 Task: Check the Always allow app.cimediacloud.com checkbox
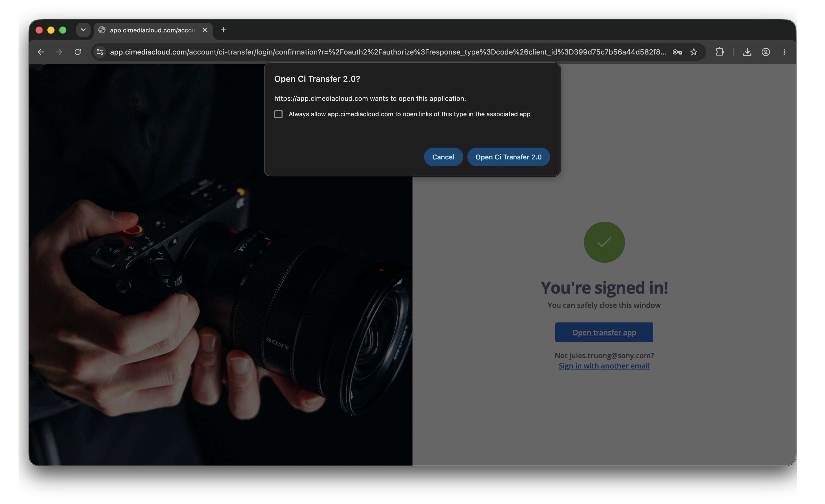click(278, 114)
